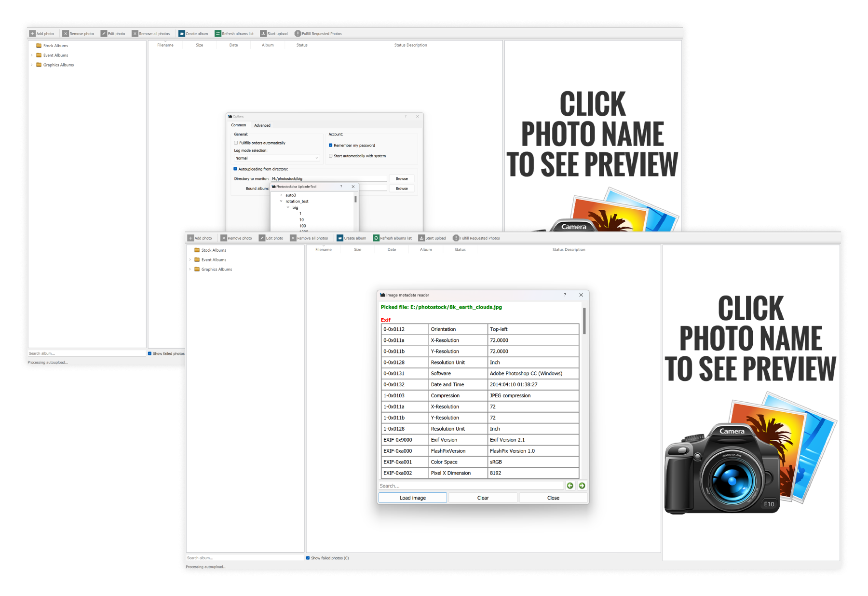
Task: Click Edit photo in the front window toolbar
Action: point(271,238)
